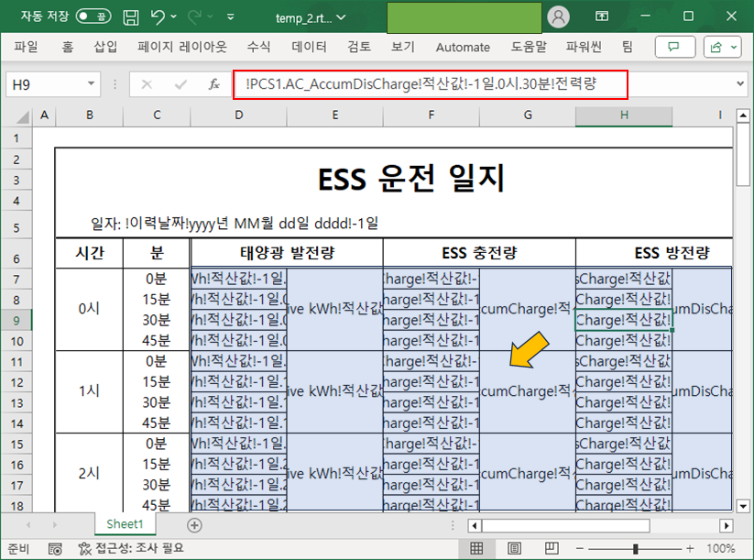Switch to Page Layout view icon
This screenshot has width=754, height=560.
pos(514,548)
